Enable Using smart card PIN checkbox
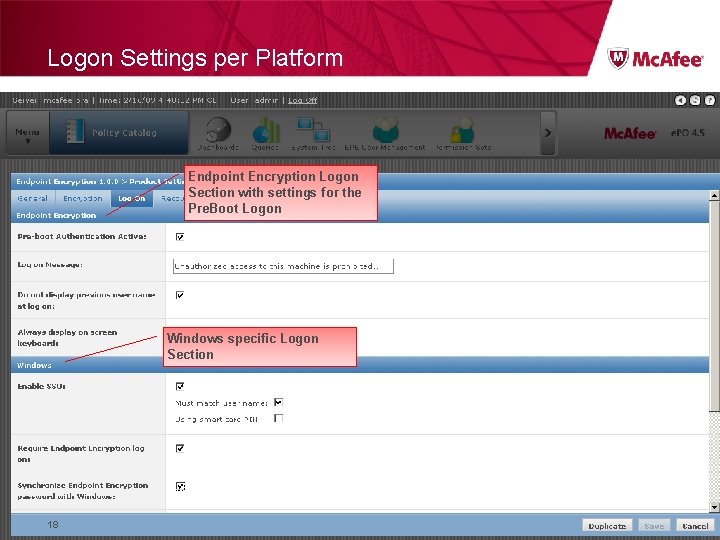The width and height of the screenshot is (720, 540). [x=278, y=418]
